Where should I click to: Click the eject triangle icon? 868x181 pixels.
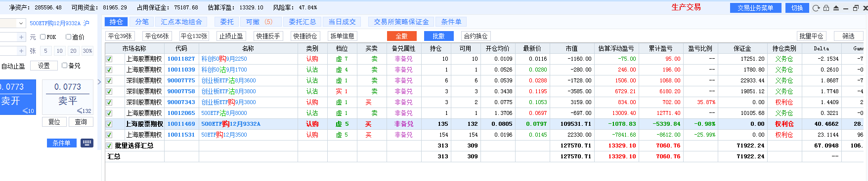[x=836, y=8]
